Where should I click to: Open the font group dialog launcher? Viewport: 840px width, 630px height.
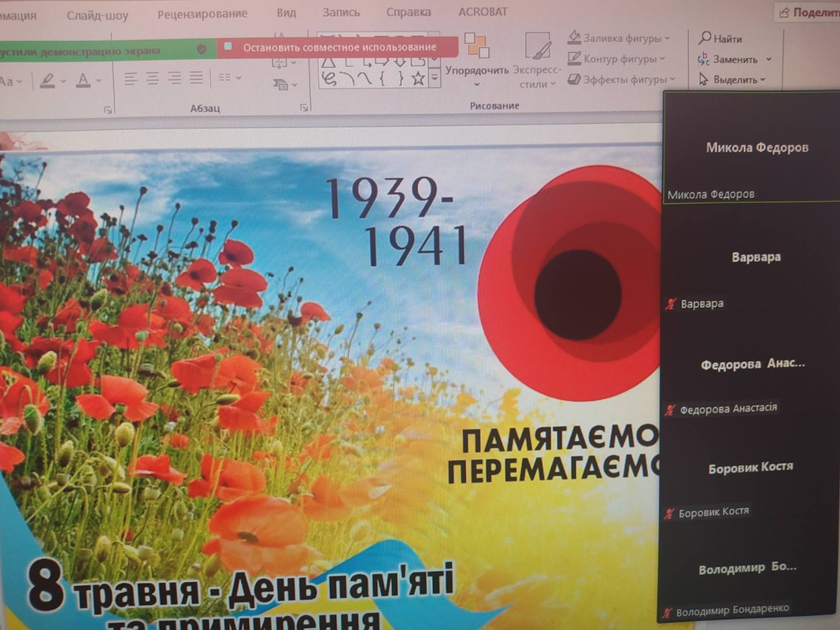pos(108,110)
